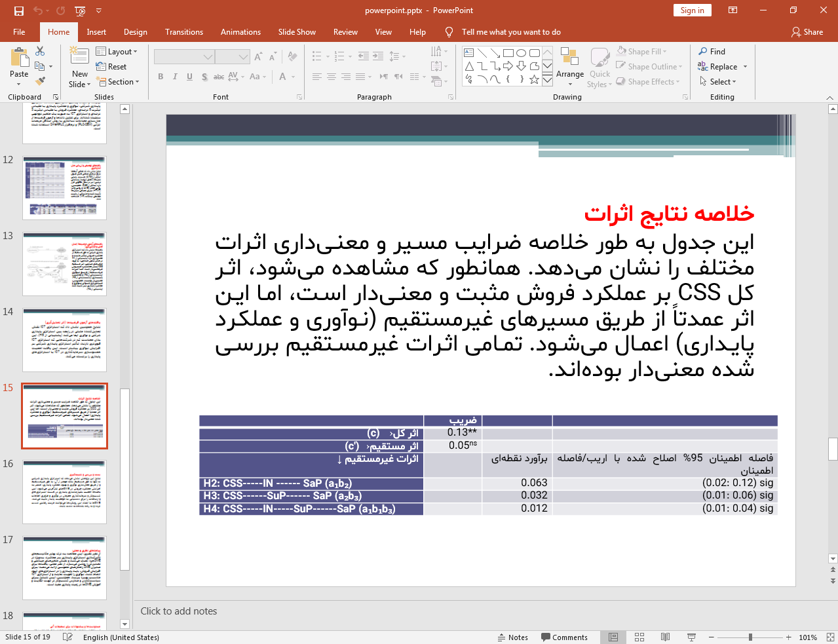Select slide 16 thumbnail
This screenshot has width=838, height=644.
point(64,492)
